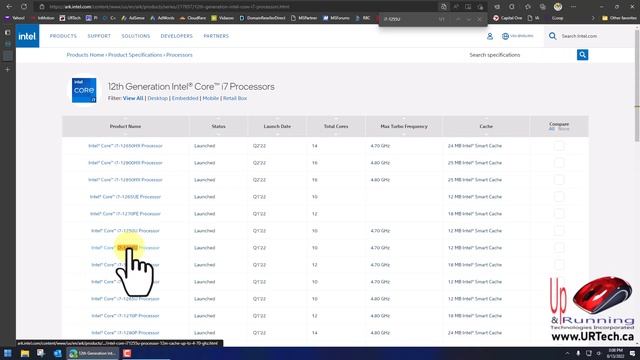Open the Other favorites folder
Screen dimensions: 640x360
619,18
